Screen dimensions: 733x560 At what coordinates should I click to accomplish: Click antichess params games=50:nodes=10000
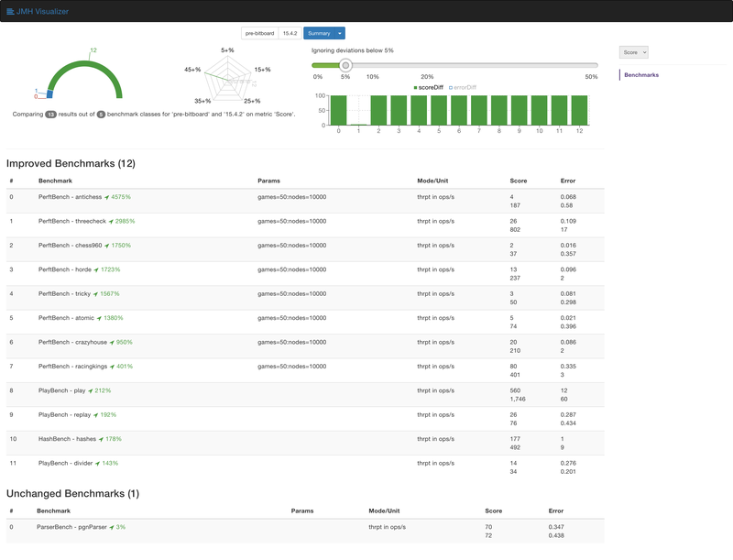[x=291, y=197]
